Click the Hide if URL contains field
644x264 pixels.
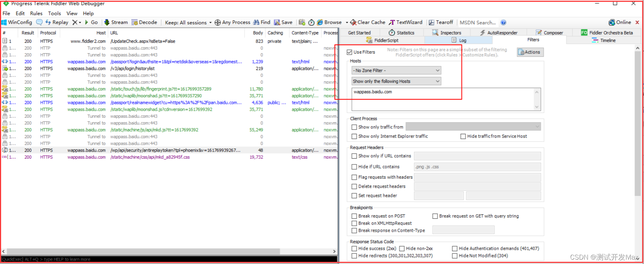[478, 167]
